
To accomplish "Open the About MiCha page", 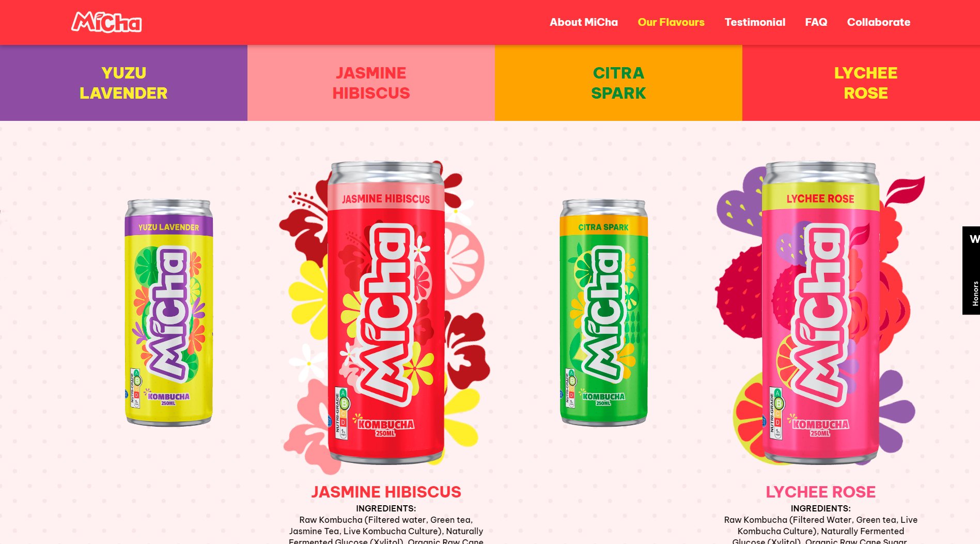I will 583,22.
